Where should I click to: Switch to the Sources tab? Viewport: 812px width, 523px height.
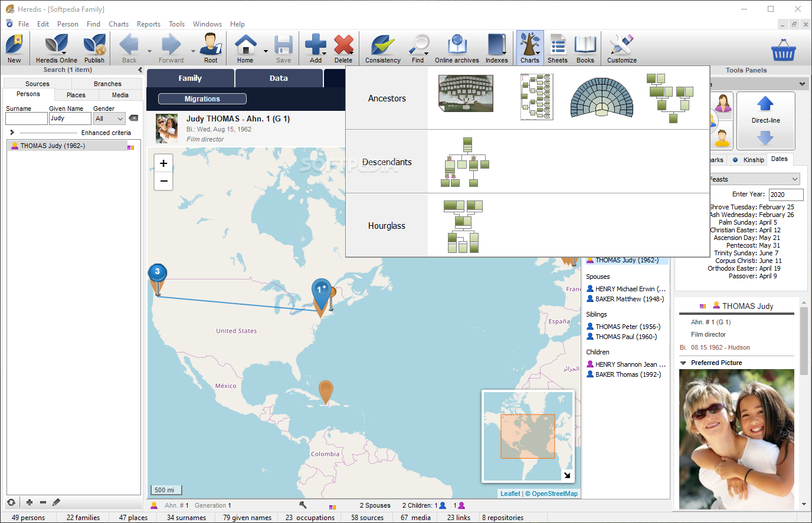(x=37, y=84)
